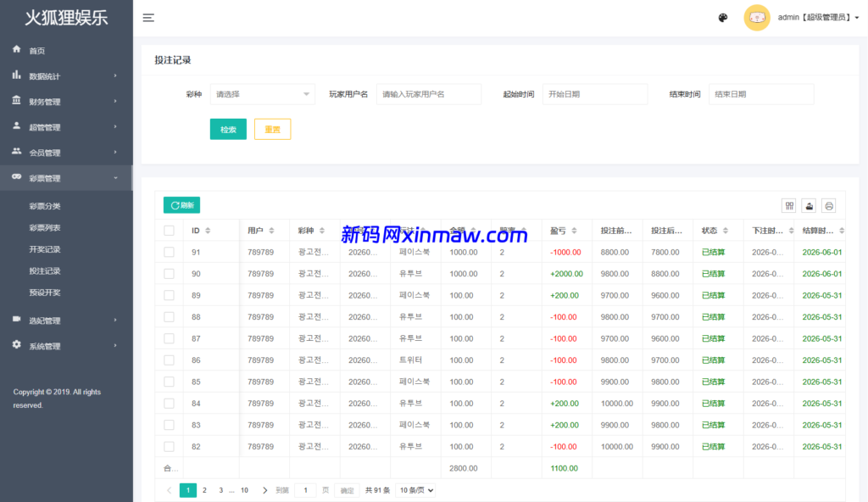Click the admin avatar picture

click(757, 18)
